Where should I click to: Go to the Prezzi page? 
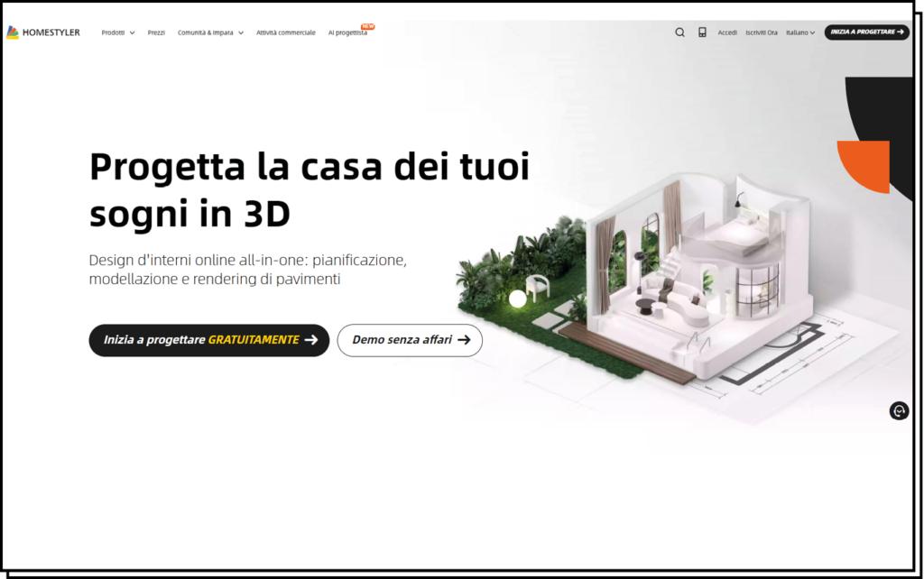156,32
